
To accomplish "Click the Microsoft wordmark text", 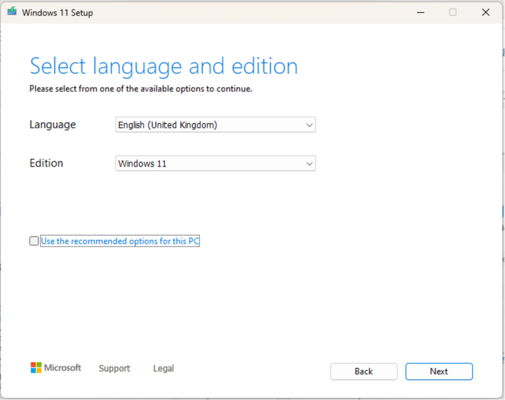I will click(63, 368).
